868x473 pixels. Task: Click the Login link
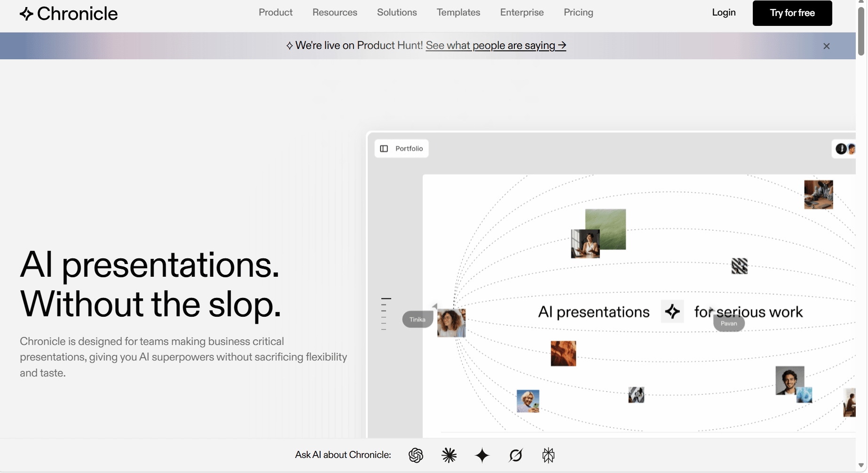coord(724,13)
